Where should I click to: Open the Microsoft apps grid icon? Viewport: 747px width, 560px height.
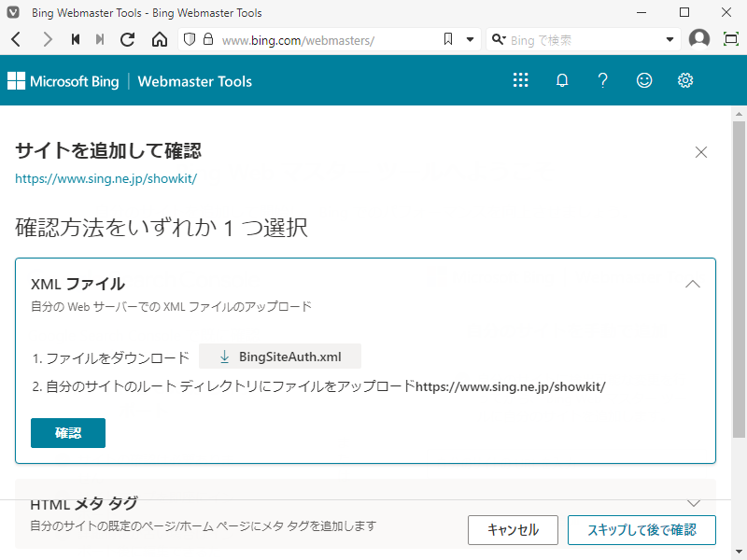point(521,80)
